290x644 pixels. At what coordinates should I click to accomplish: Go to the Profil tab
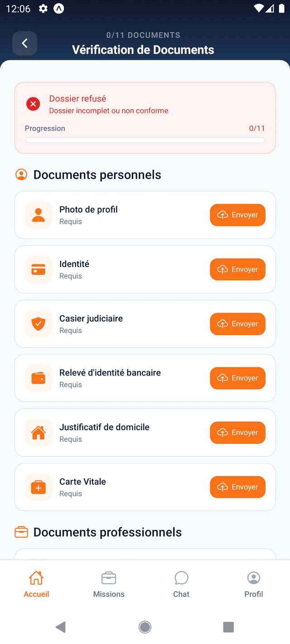coord(253,583)
